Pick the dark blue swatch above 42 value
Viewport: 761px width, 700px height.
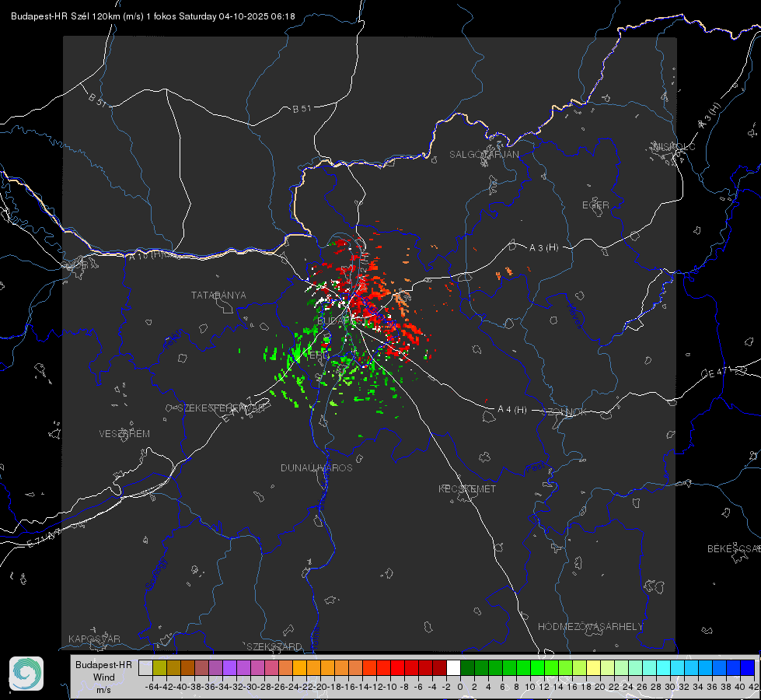point(748,667)
